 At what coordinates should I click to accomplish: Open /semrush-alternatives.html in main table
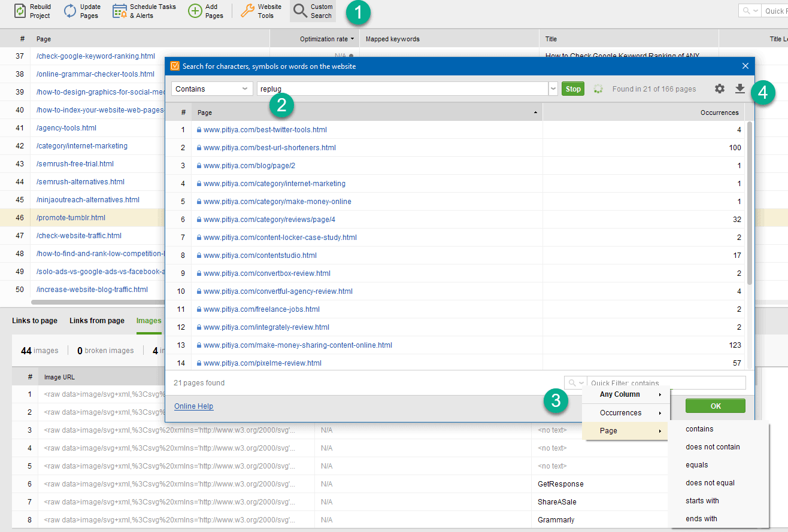(80, 182)
